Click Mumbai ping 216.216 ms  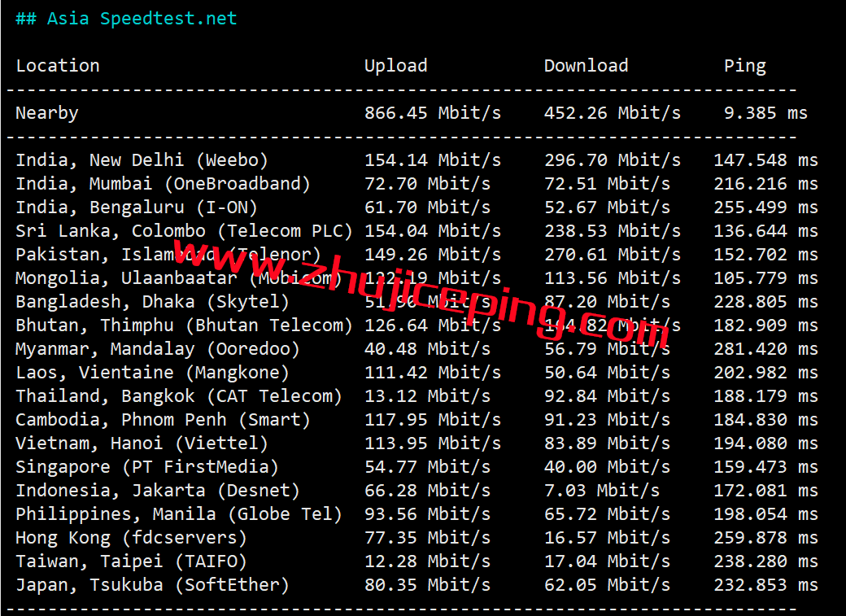[x=765, y=184]
